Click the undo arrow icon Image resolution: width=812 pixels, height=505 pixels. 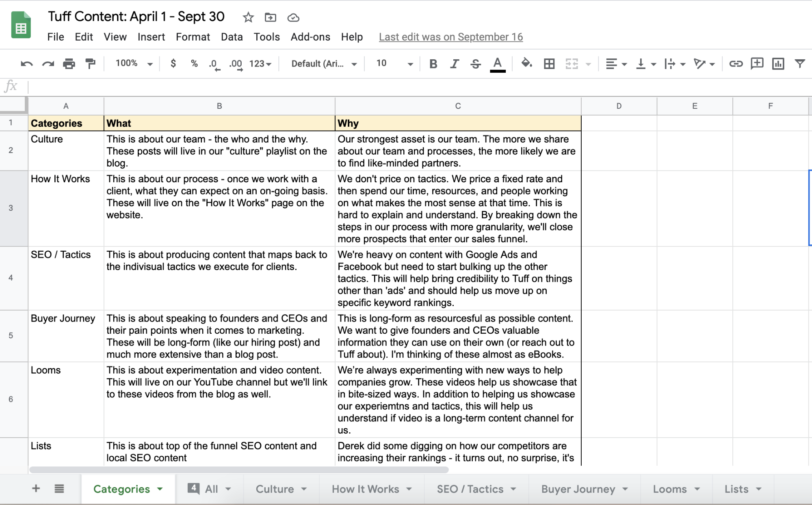pyautogui.click(x=26, y=64)
